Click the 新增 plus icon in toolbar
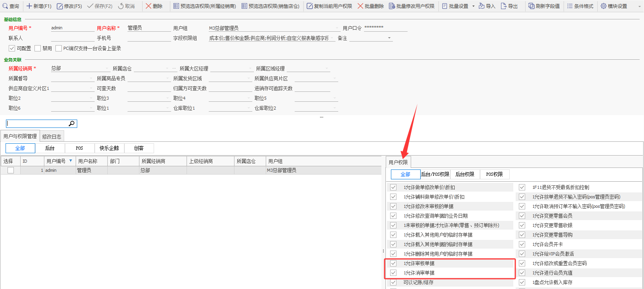This screenshot has width=644, height=289. point(29,6)
